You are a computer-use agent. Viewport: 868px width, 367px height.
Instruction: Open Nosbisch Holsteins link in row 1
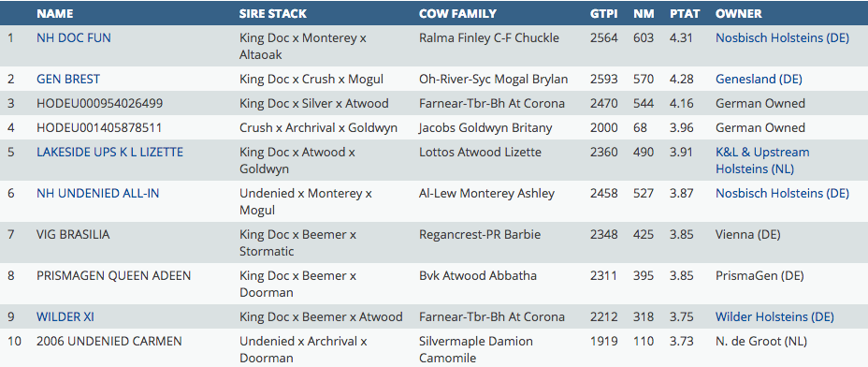(x=782, y=38)
